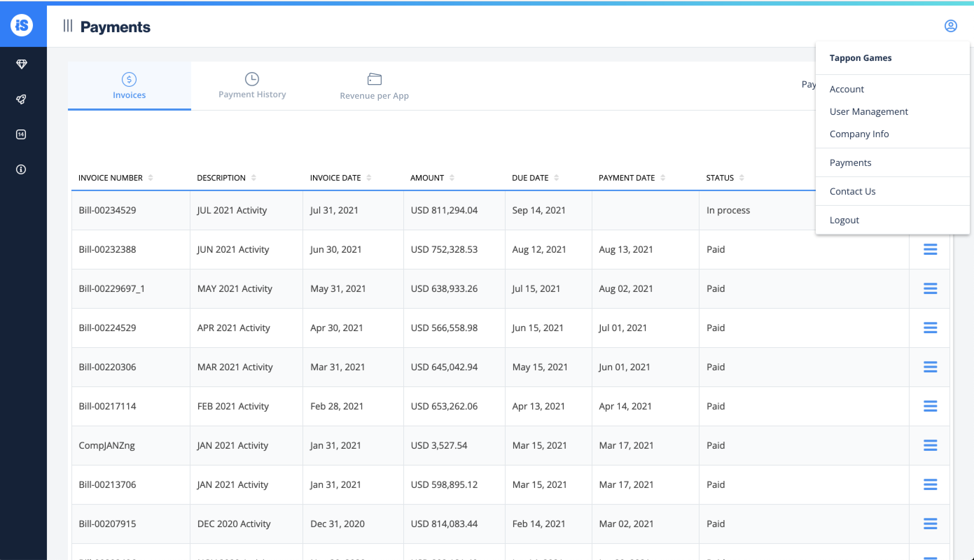Open row menu for Bill-00224529

tap(930, 328)
